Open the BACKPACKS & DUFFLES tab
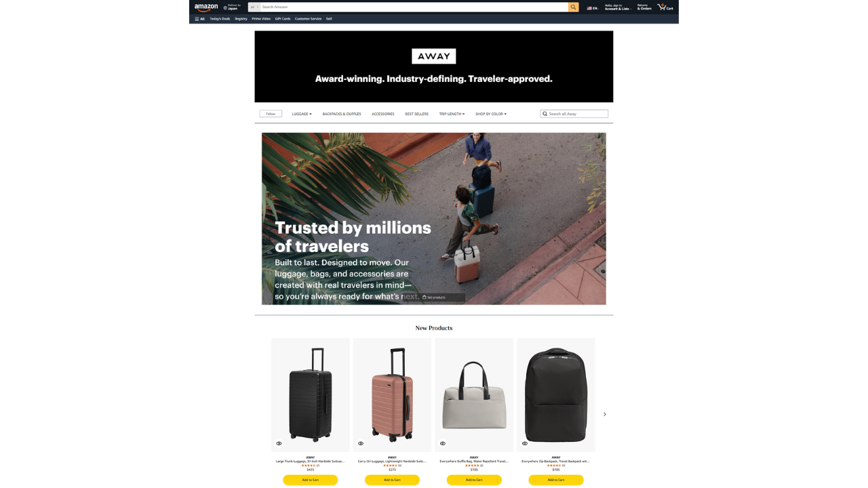 342,114
